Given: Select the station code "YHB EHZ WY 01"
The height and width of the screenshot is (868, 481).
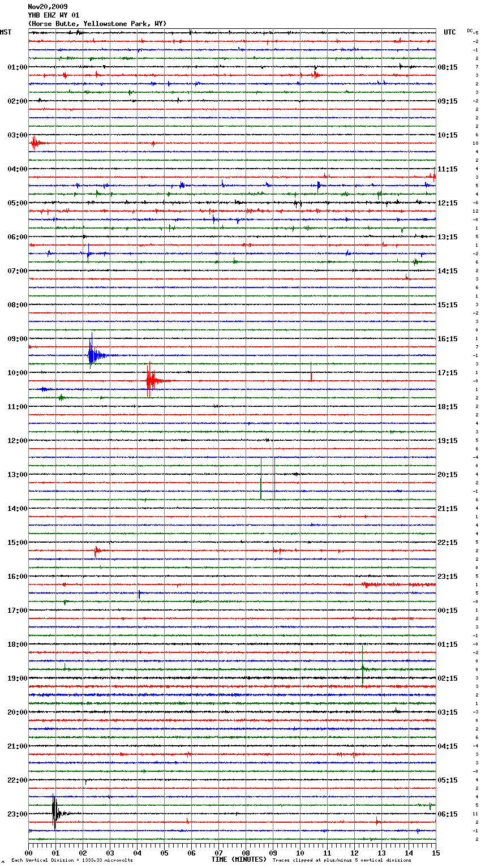Looking at the screenshot, I should click(x=54, y=15).
